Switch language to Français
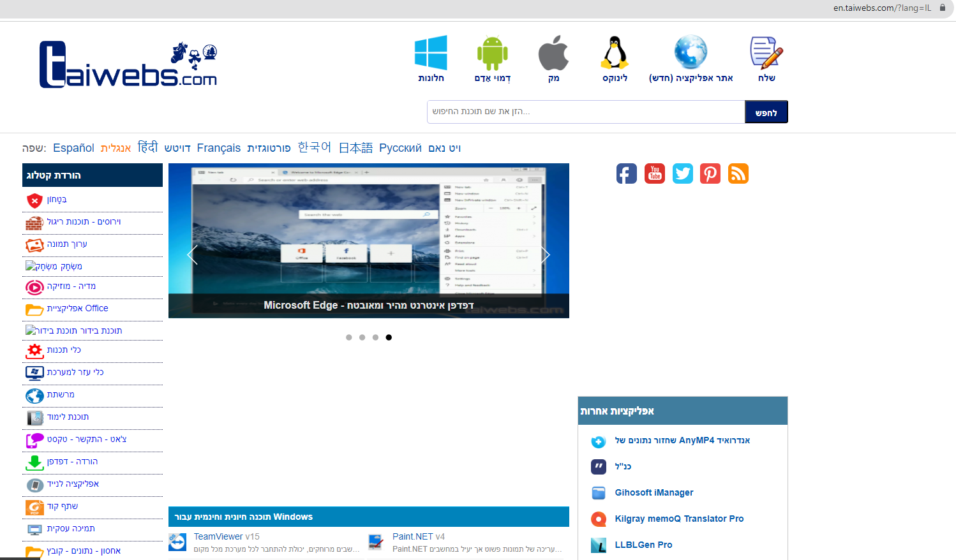956x560 pixels. (x=219, y=148)
